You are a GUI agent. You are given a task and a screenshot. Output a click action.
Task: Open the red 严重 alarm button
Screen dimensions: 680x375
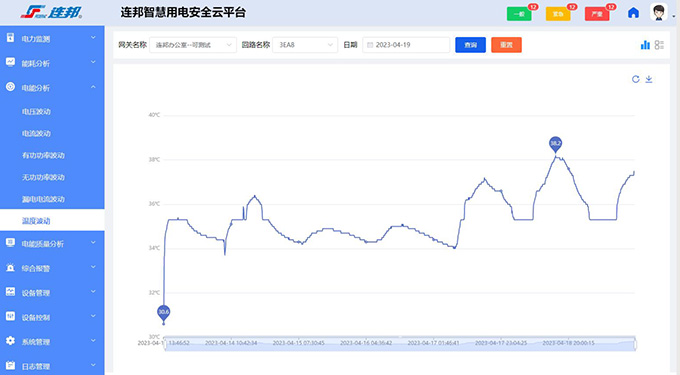coord(597,14)
